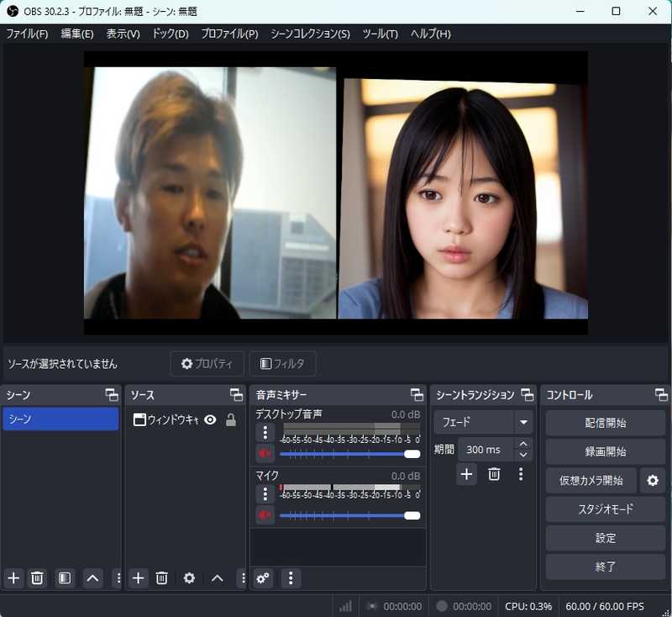Click the preview canvas
This screenshot has width=672, height=617.
tap(335, 193)
